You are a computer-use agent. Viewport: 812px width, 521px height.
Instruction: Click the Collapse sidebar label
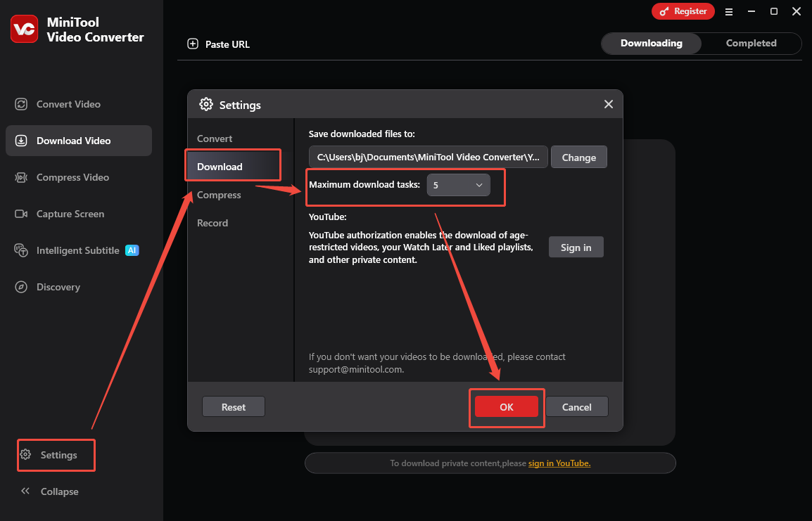point(60,491)
